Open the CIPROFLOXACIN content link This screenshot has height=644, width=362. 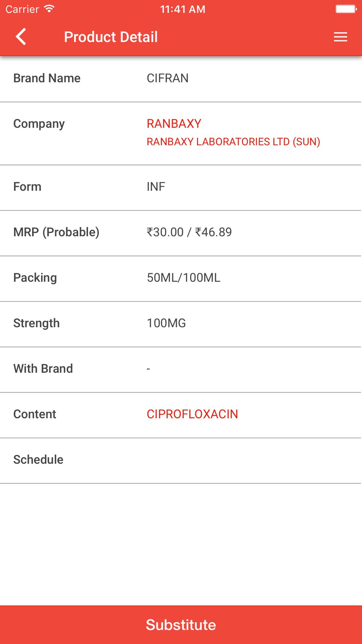[x=192, y=414]
